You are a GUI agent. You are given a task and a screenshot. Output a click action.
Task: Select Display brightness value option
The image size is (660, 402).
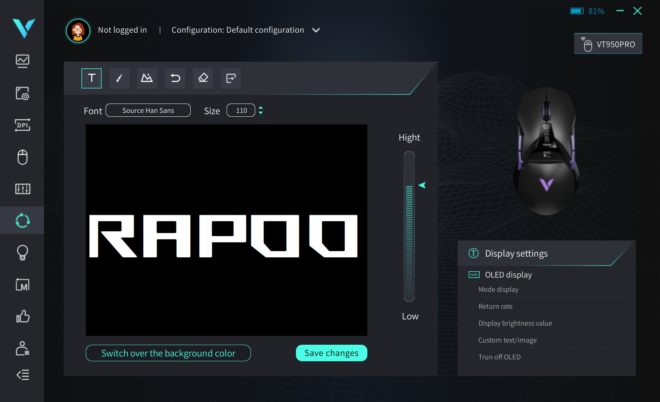coord(515,323)
